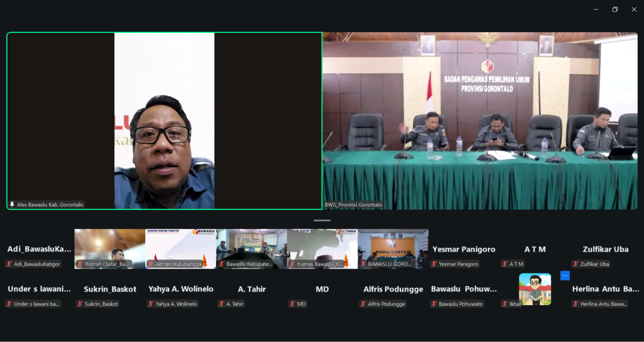Select the humas Bawaslu_K... video thumbnail
The height and width of the screenshot is (342, 644).
click(323, 249)
